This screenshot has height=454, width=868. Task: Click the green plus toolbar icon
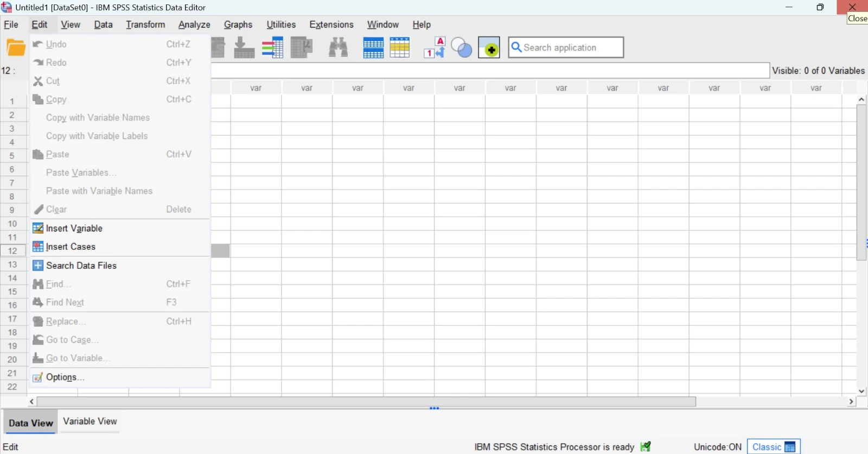489,48
